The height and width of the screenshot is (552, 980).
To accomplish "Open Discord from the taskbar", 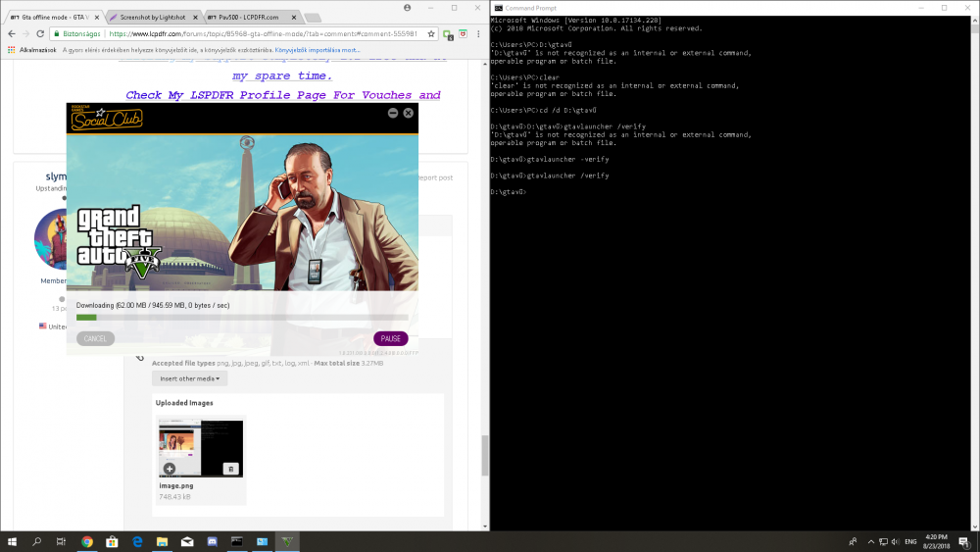I will pos(212,541).
